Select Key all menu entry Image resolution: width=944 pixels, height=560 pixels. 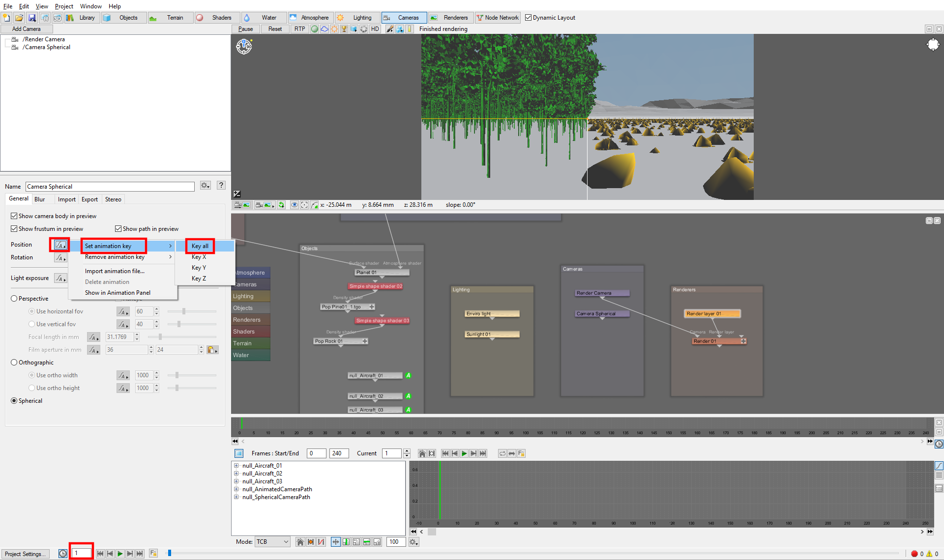200,246
